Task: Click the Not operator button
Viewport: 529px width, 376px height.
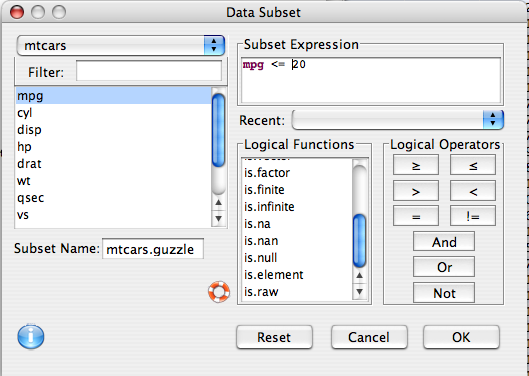Action: pos(444,293)
